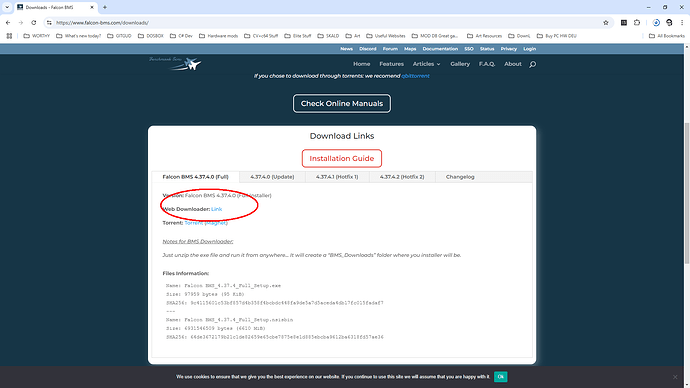Reload the page with the refresh icon
690x388 pixels.
point(33,22)
